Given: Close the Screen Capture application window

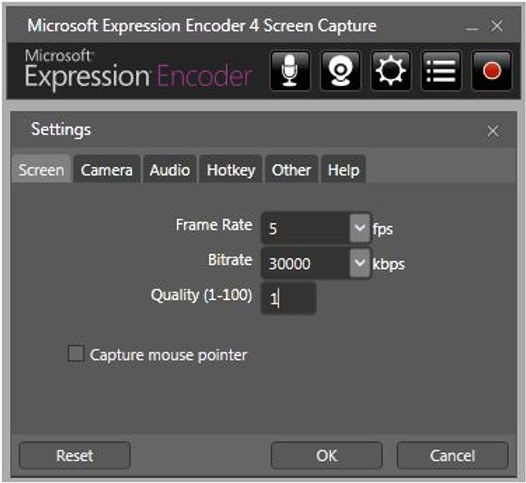Looking at the screenshot, I should click(x=496, y=26).
